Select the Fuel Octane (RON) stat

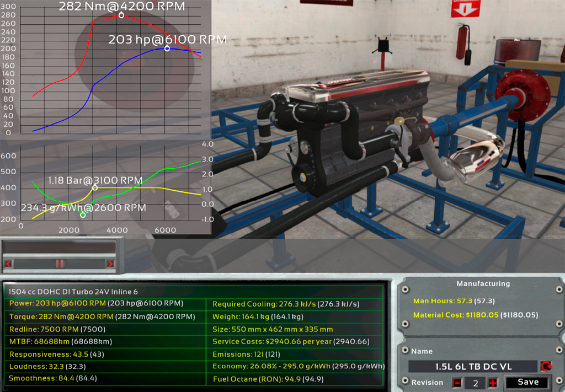[x=268, y=379]
